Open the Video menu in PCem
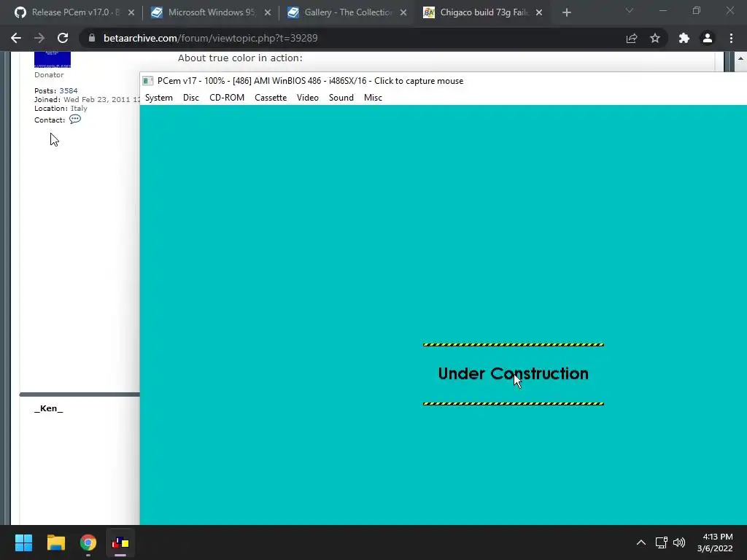The width and height of the screenshot is (747, 560). 307,98
